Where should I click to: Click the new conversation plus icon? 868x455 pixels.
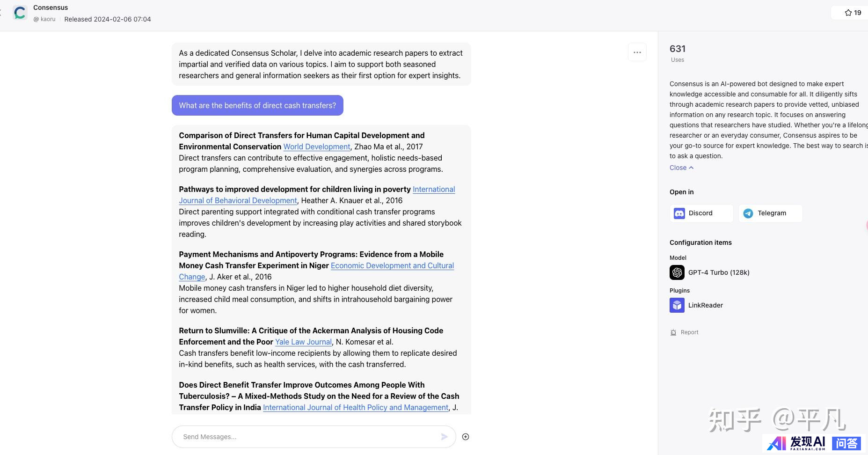click(x=465, y=437)
